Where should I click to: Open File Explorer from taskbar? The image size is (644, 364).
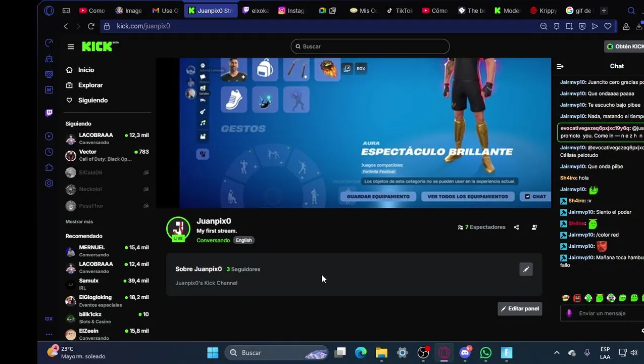point(381,353)
